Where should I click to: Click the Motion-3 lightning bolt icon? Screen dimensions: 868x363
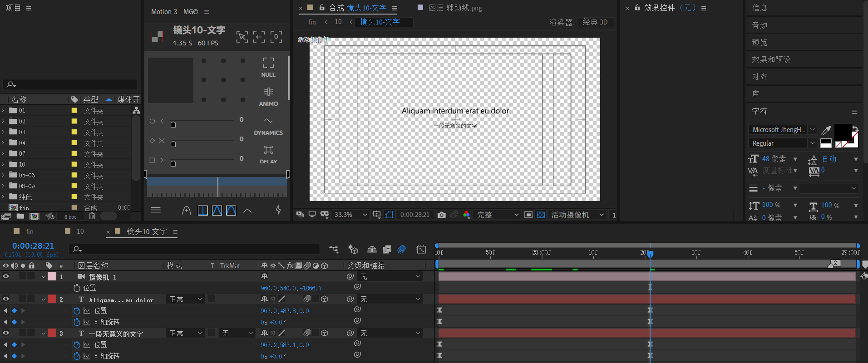click(278, 210)
